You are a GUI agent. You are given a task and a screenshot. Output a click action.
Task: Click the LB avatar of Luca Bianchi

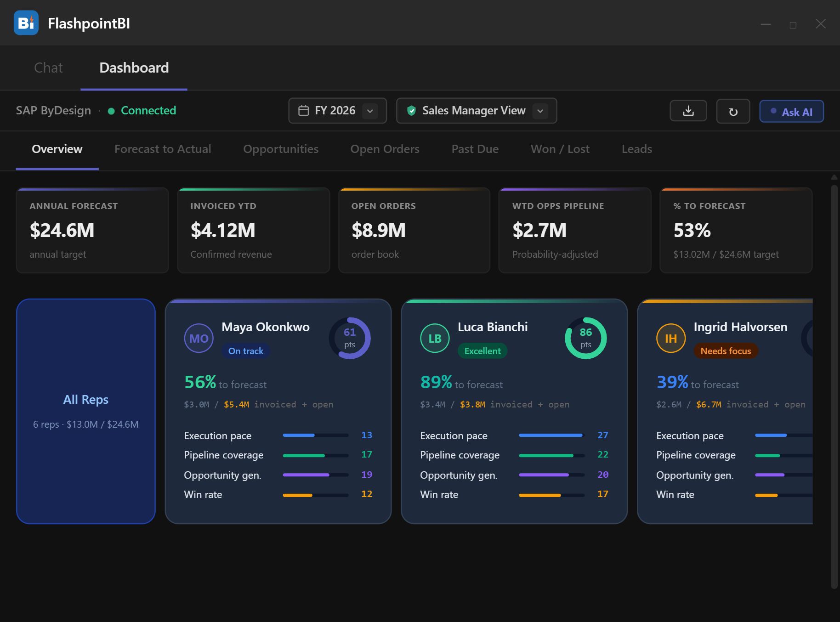[x=435, y=339]
